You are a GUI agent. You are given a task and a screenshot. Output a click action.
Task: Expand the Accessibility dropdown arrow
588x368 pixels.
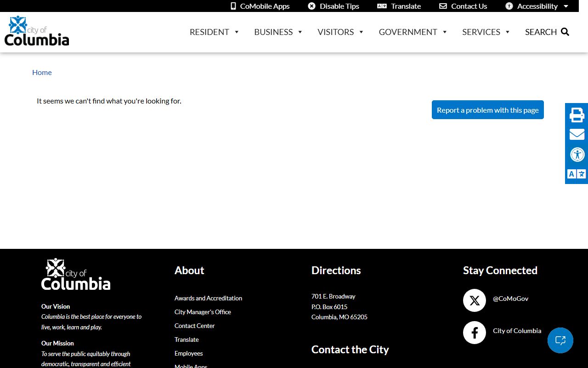[x=566, y=6]
